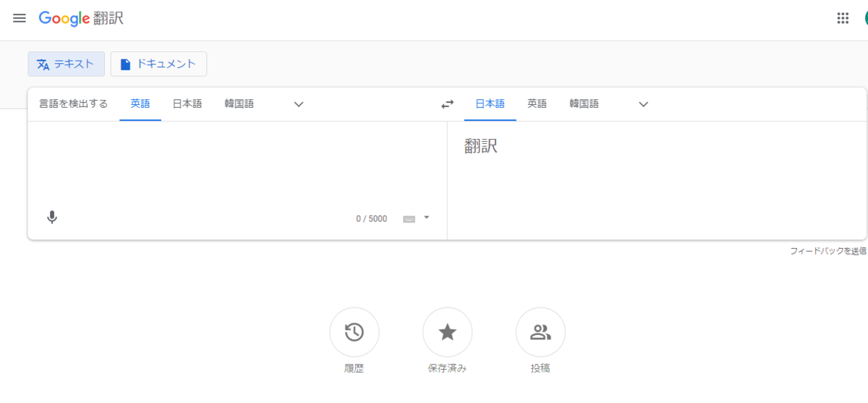The width and height of the screenshot is (868, 403).
Task: Select 韓国語 as source language
Action: pyautogui.click(x=239, y=103)
